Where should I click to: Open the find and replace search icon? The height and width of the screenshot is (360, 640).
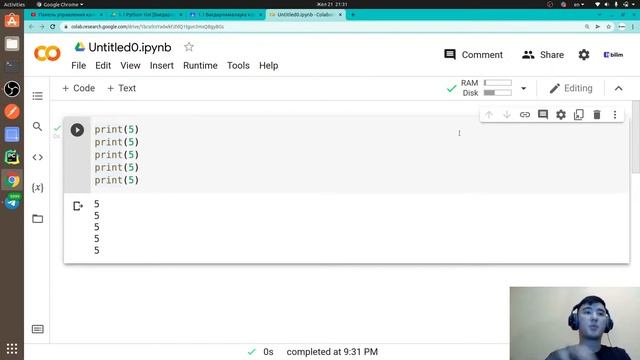38,127
